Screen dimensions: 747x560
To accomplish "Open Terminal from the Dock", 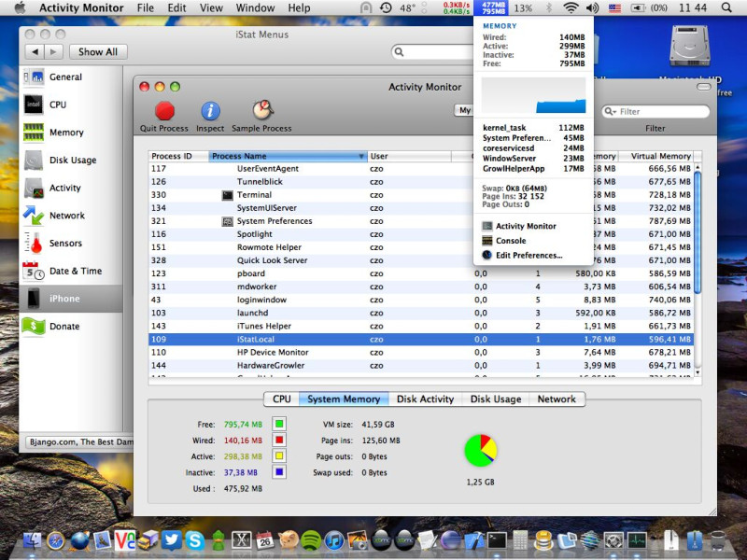I will [x=497, y=540].
